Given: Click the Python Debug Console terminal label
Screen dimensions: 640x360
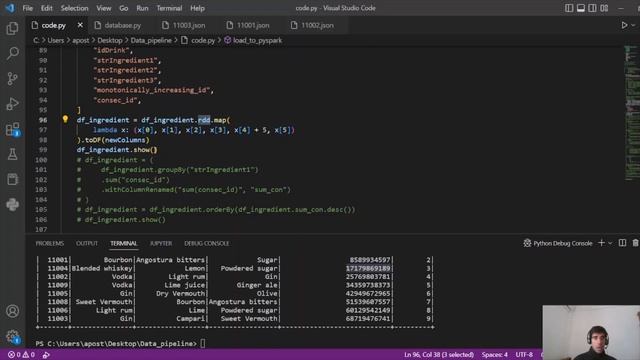Looking at the screenshot, I should pos(558,243).
